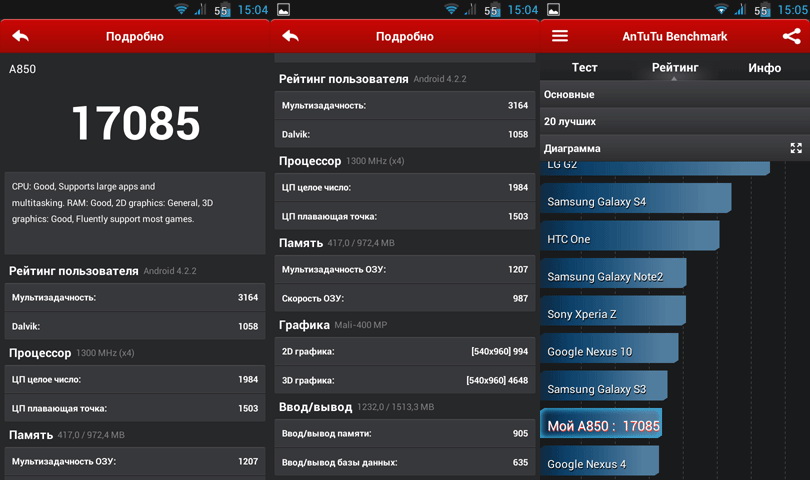Tap the ЦП целое число: 1984 row on the left screen
810x480 pixels.
click(135, 379)
